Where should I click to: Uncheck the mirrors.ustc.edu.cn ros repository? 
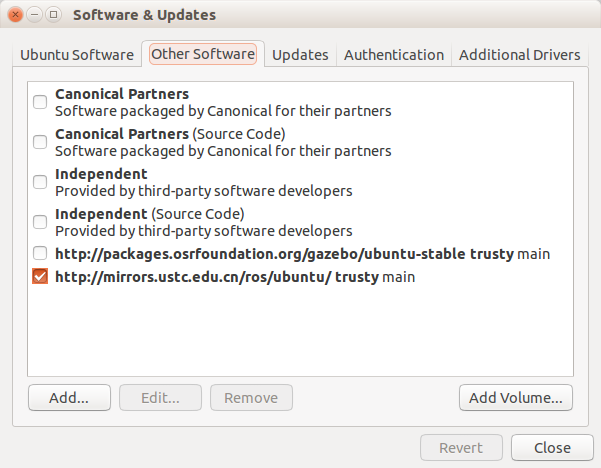click(40, 277)
